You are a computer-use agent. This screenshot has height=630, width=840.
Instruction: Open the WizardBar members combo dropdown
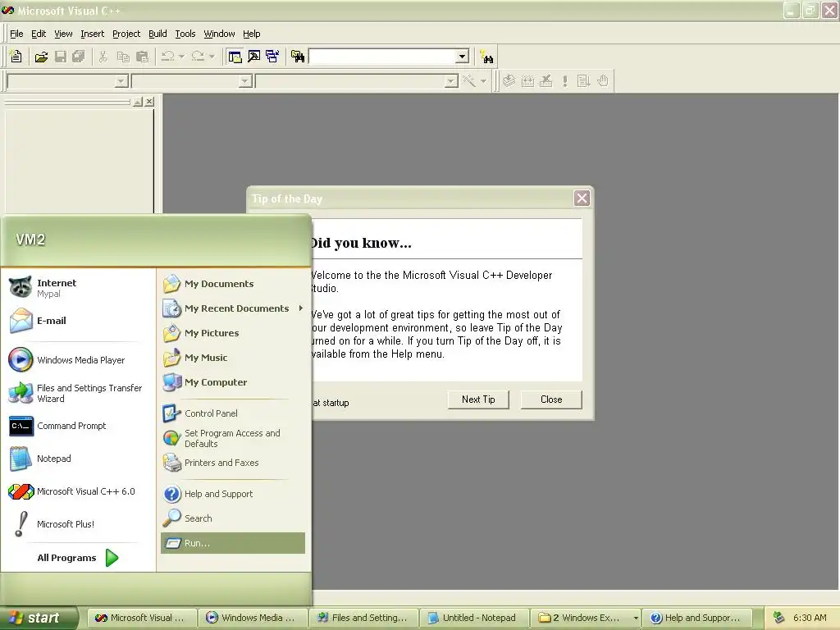[x=452, y=81]
